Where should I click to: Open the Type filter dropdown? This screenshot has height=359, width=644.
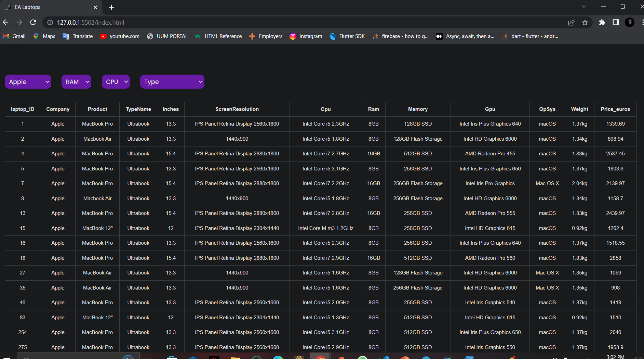[172, 81]
